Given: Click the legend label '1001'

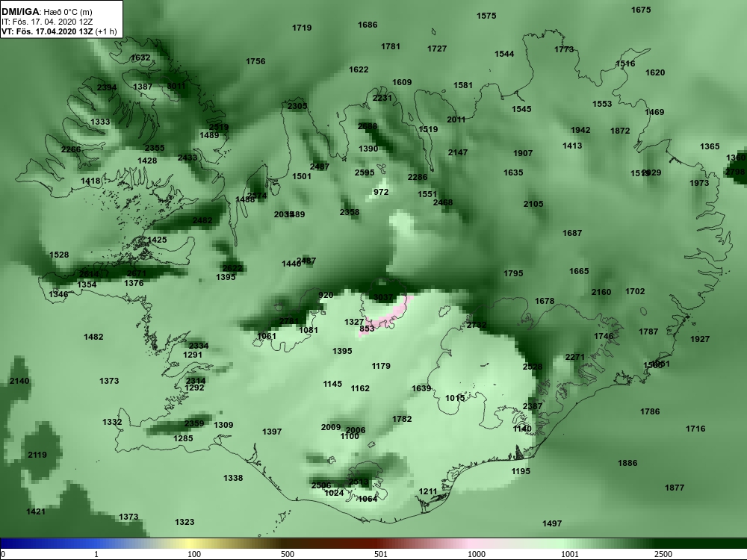Looking at the screenshot, I should point(570,554).
